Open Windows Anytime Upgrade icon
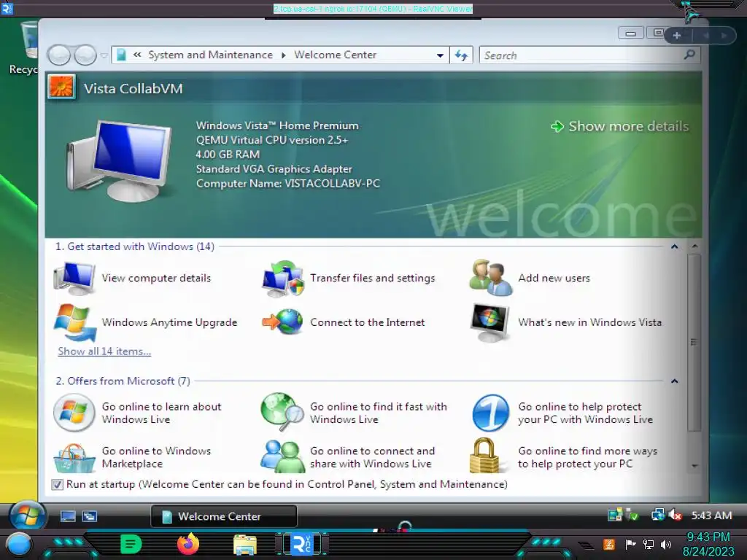This screenshot has height=560, width=747. (75, 322)
